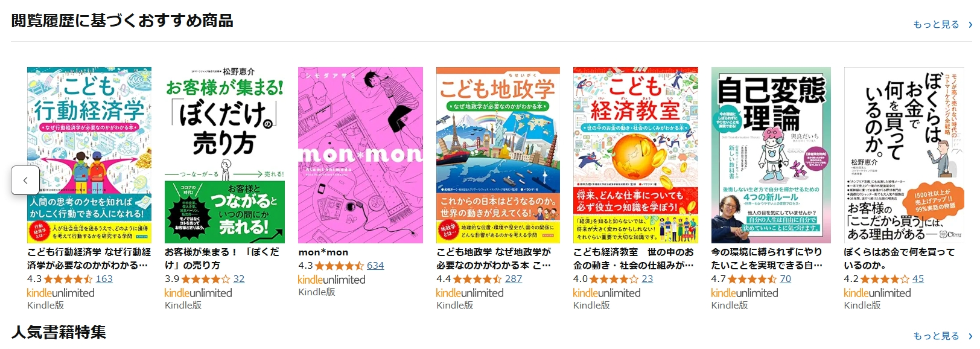Open ぼくらはお金で何を買っているのか cover

[x=904, y=155]
